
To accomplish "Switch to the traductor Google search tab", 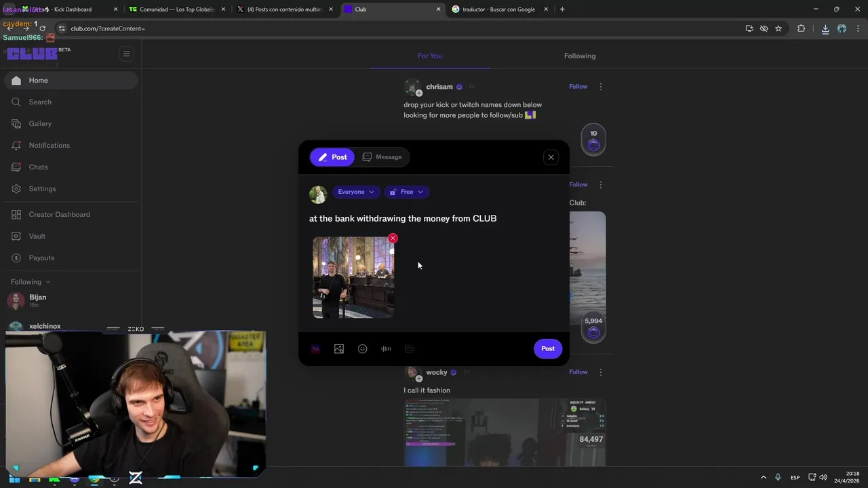I will click(498, 9).
